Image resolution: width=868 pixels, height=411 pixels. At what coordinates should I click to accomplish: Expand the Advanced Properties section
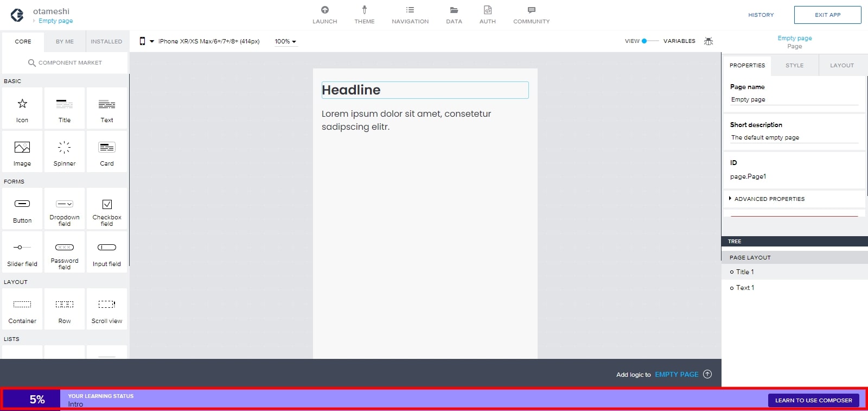[769, 199]
